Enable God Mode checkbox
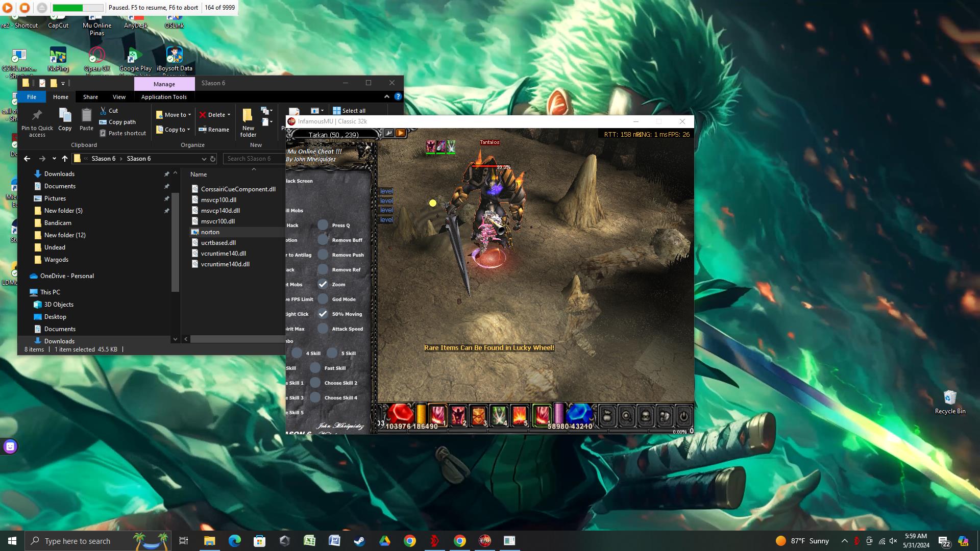Viewport: 980px width, 551px height. (x=323, y=299)
